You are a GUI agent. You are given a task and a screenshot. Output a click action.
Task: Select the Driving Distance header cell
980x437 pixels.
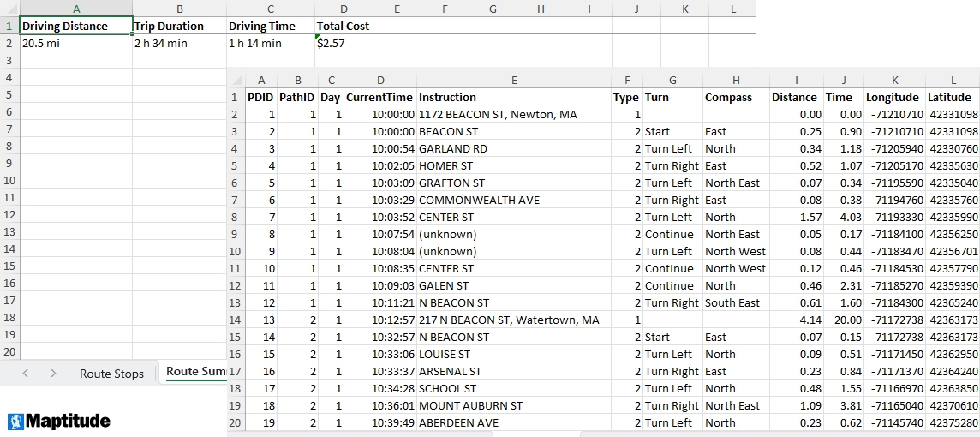coord(76,26)
